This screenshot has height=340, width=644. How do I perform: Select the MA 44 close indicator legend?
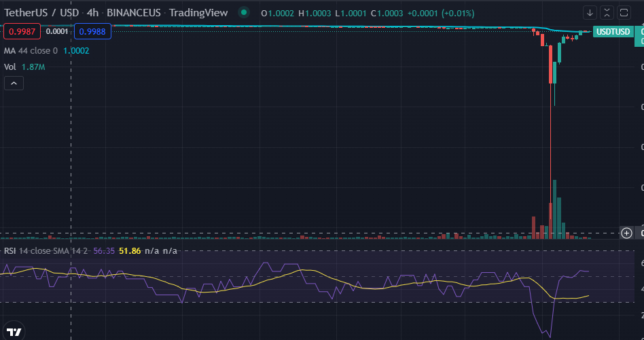point(31,51)
